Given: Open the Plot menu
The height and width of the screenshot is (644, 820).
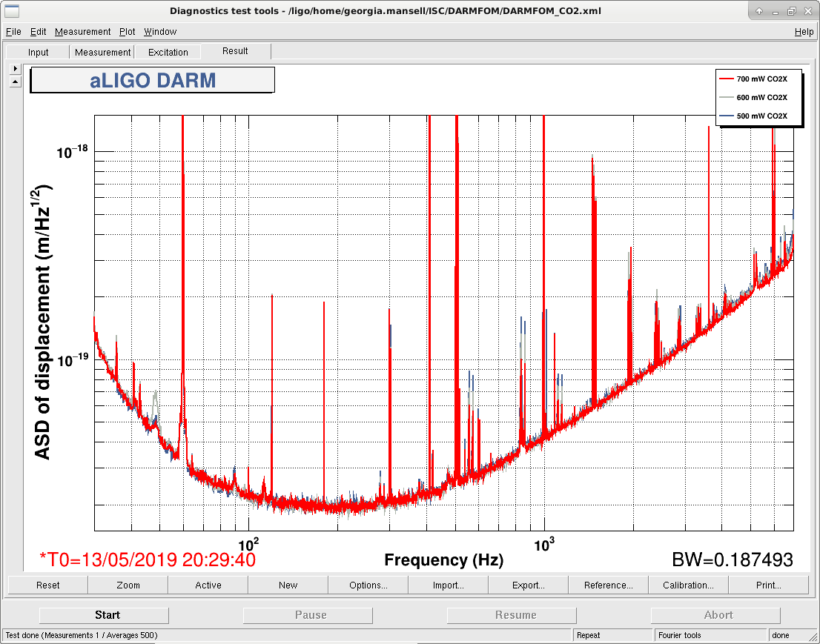Looking at the screenshot, I should click(x=127, y=32).
